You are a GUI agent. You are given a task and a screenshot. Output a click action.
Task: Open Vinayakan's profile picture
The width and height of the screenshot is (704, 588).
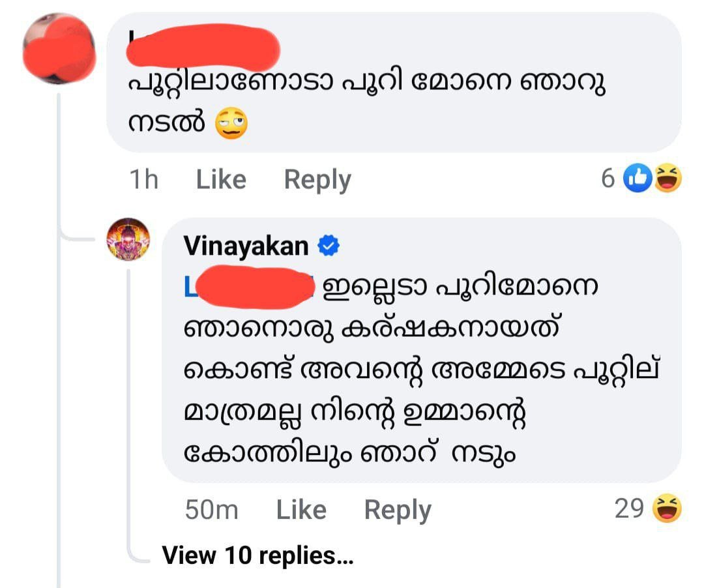128,239
